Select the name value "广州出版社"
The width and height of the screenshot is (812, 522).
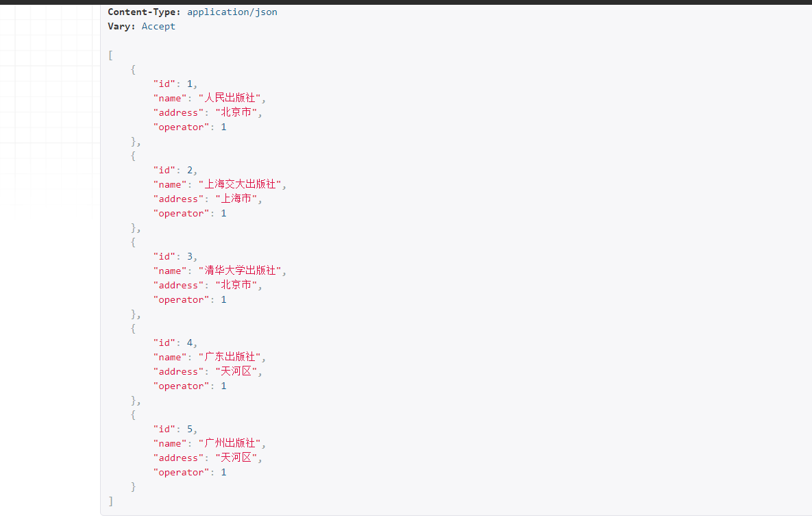pyautogui.click(x=230, y=444)
